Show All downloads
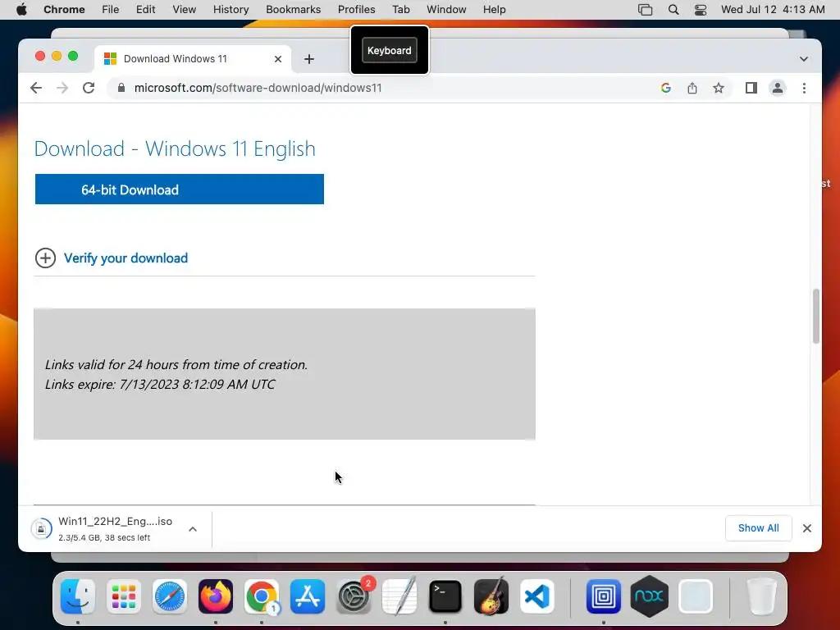840x630 pixels. click(758, 528)
